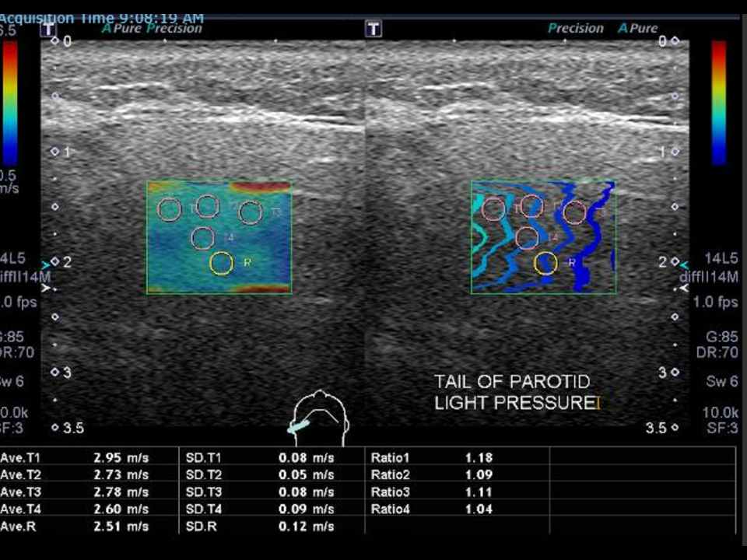
Task: Select the T3 ROI circle in speed map
Action: coord(250,212)
